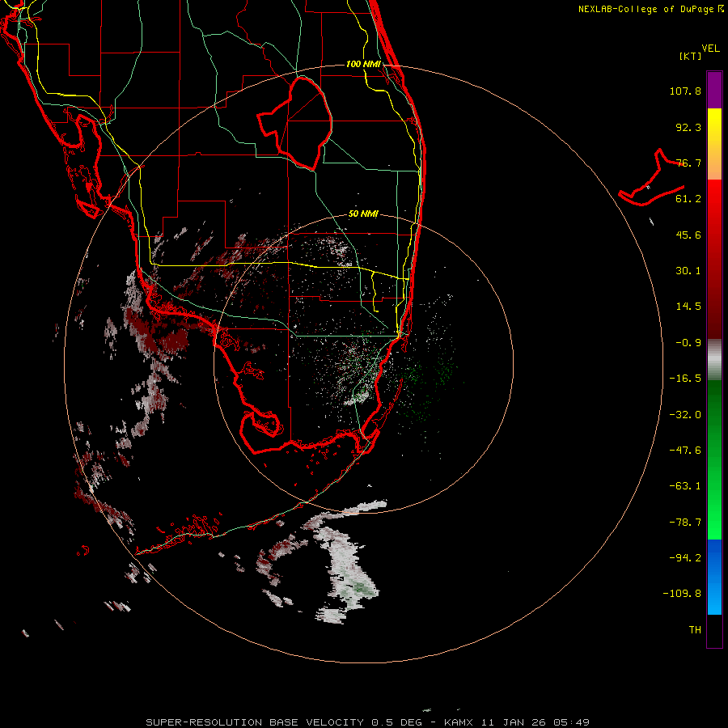Click the -63.1 velocity scale value
The image size is (728, 728).
tap(685, 486)
